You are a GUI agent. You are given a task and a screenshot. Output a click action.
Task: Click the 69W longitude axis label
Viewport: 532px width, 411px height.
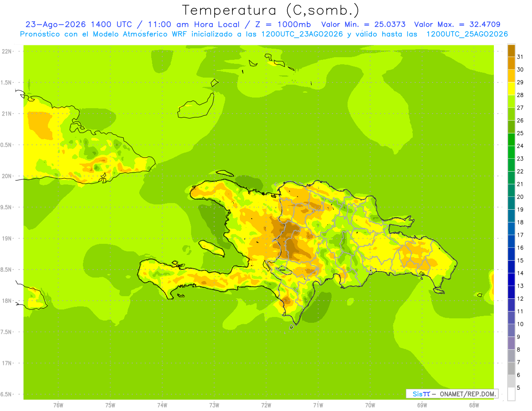[422, 405]
